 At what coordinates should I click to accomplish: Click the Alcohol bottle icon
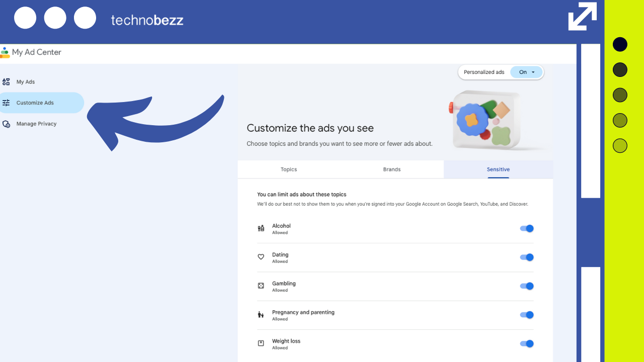click(x=261, y=228)
